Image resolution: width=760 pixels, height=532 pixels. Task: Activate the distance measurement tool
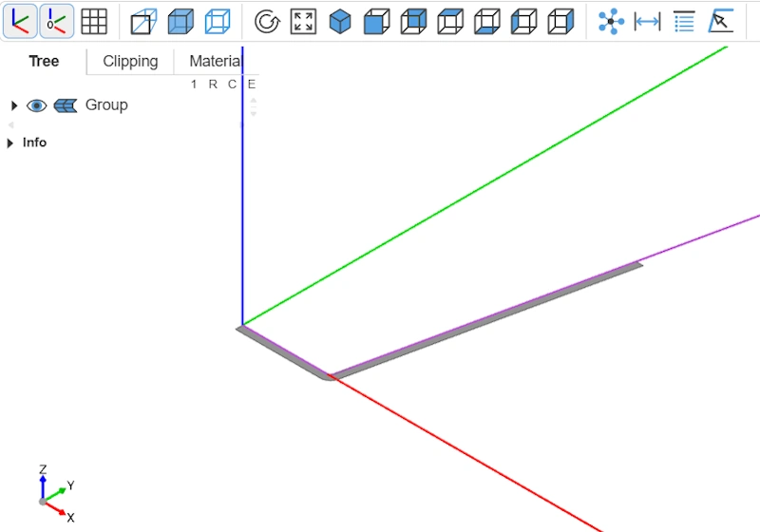point(647,21)
